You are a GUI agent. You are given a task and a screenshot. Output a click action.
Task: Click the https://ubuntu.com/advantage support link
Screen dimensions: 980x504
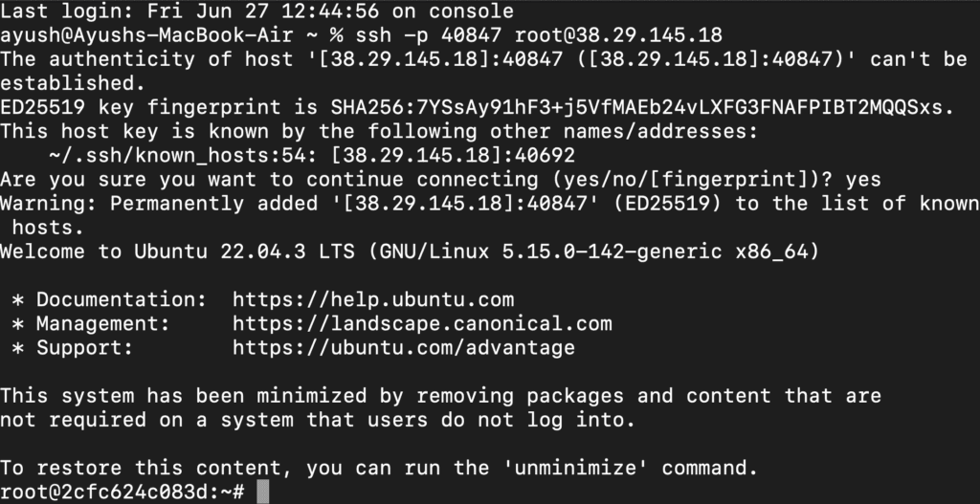[404, 348]
